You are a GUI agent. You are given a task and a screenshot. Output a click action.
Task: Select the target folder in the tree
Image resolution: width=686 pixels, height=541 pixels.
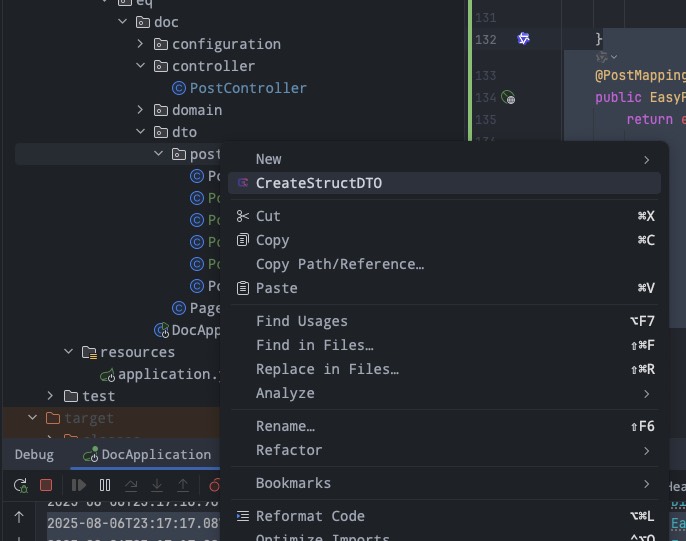click(89, 418)
